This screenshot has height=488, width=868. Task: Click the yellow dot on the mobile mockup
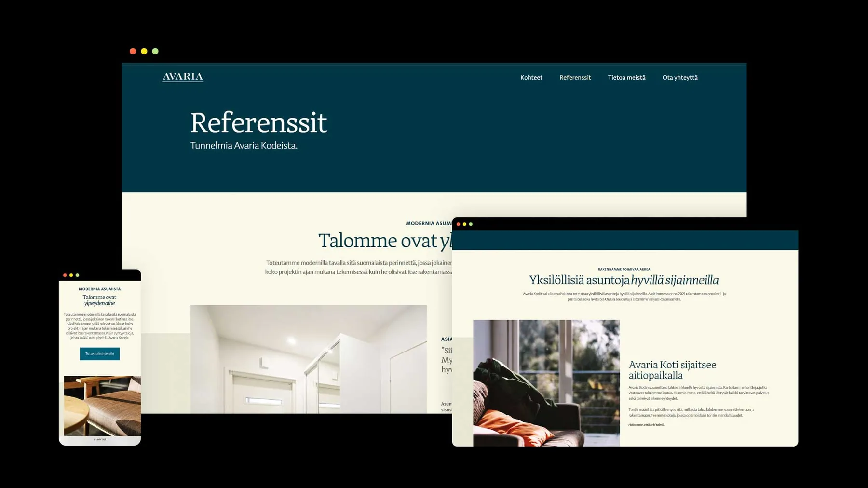pyautogui.click(x=71, y=275)
